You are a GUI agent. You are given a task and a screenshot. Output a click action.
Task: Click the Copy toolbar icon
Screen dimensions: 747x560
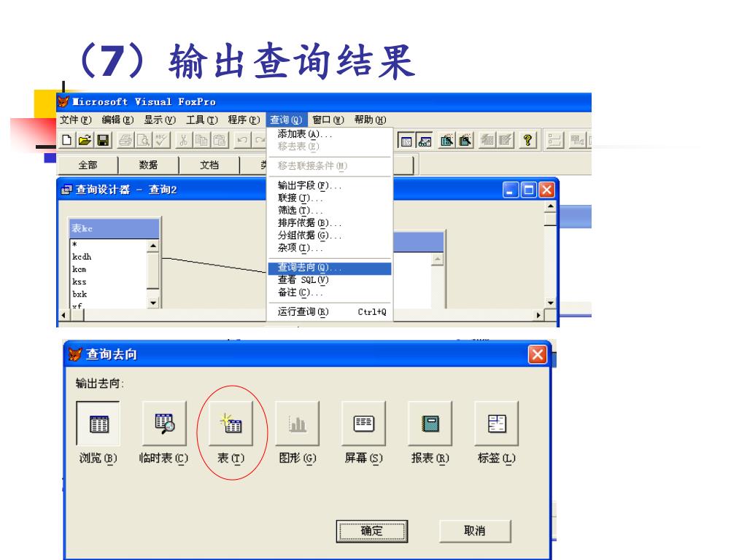tap(201, 140)
